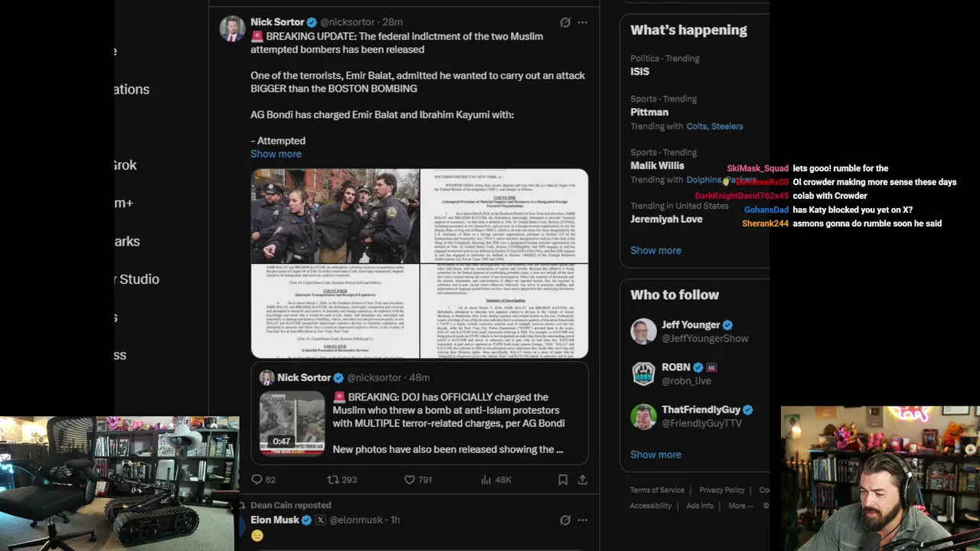
Task: Share the Nick Sortor tweet
Action: point(583,480)
